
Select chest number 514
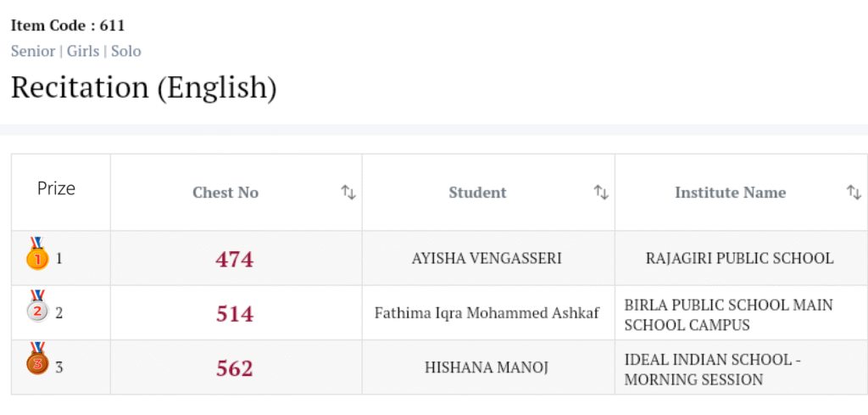[x=235, y=314]
